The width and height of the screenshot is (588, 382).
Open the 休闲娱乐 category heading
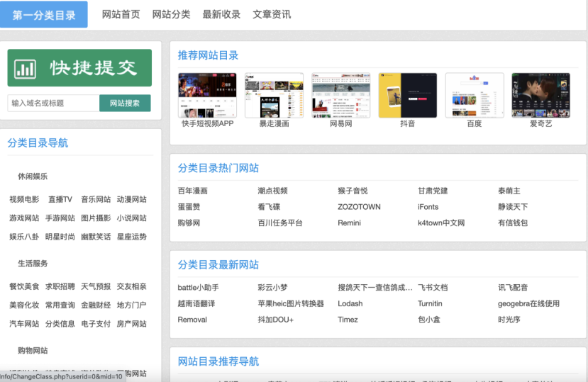[33, 176]
